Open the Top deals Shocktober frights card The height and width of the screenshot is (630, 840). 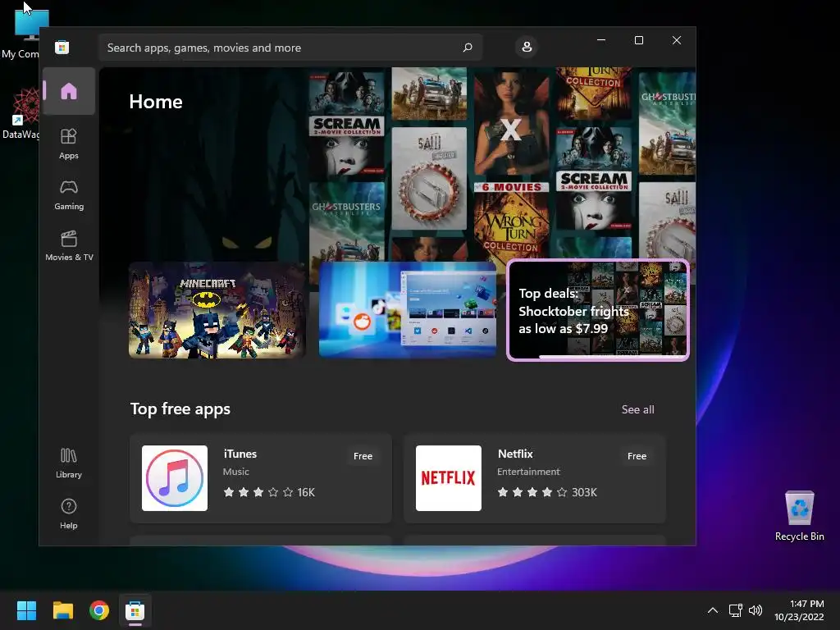598,310
